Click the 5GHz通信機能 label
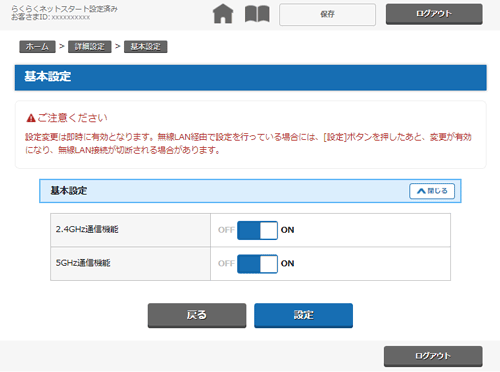 coord(83,263)
